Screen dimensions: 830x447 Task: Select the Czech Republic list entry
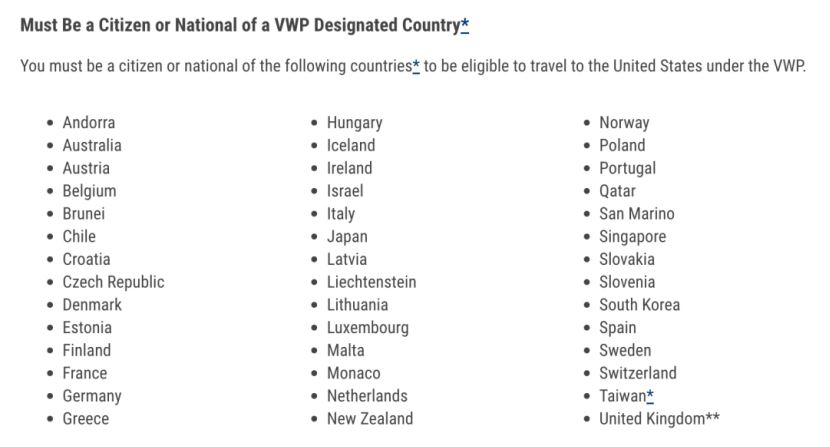pos(113,282)
